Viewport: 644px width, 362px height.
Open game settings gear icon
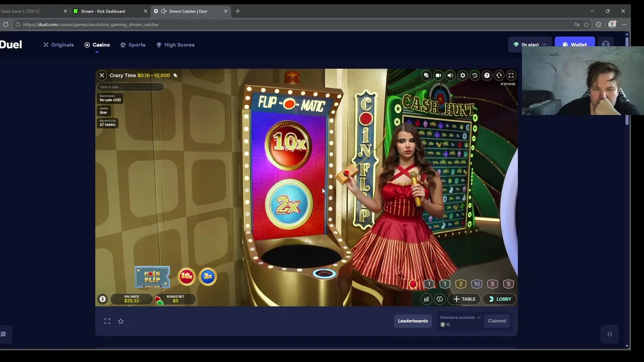coord(462,75)
